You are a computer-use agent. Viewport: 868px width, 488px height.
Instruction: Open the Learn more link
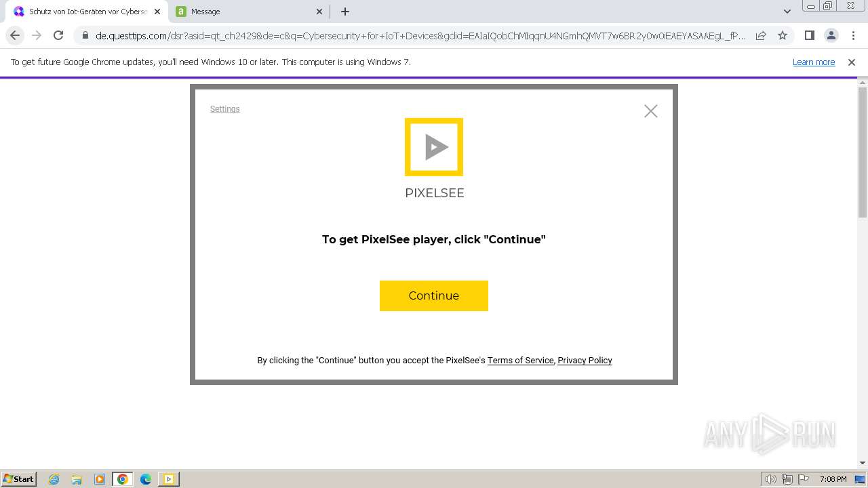click(814, 62)
